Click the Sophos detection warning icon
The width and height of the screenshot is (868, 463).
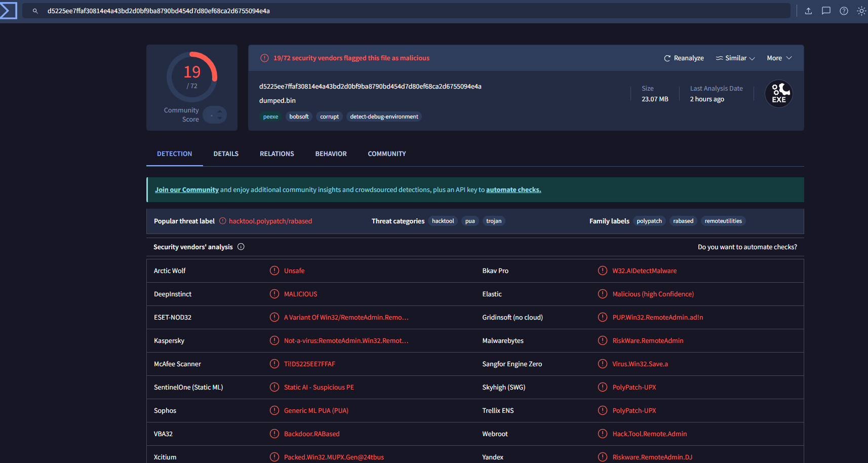[274, 410]
